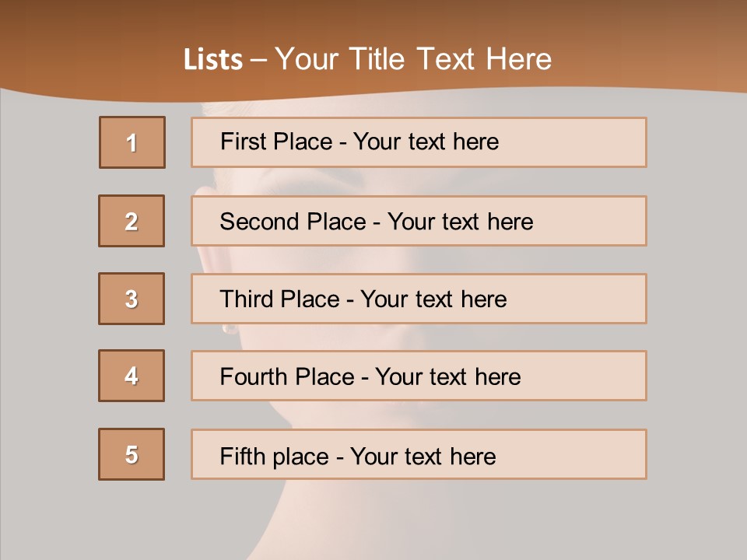747x560 pixels.
Task: Click the word Fifth in last row
Action: pyautogui.click(x=243, y=456)
